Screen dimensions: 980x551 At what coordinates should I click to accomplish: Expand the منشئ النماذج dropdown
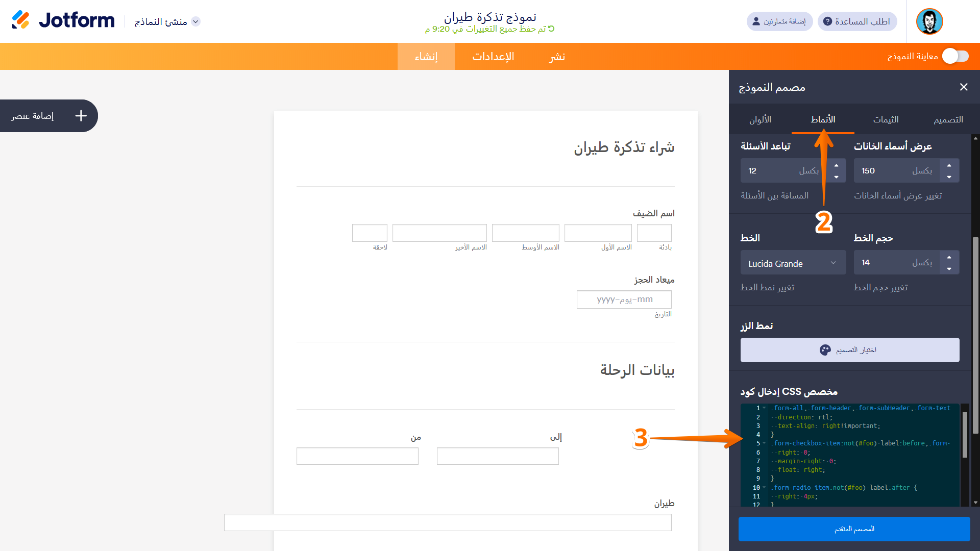(x=196, y=22)
